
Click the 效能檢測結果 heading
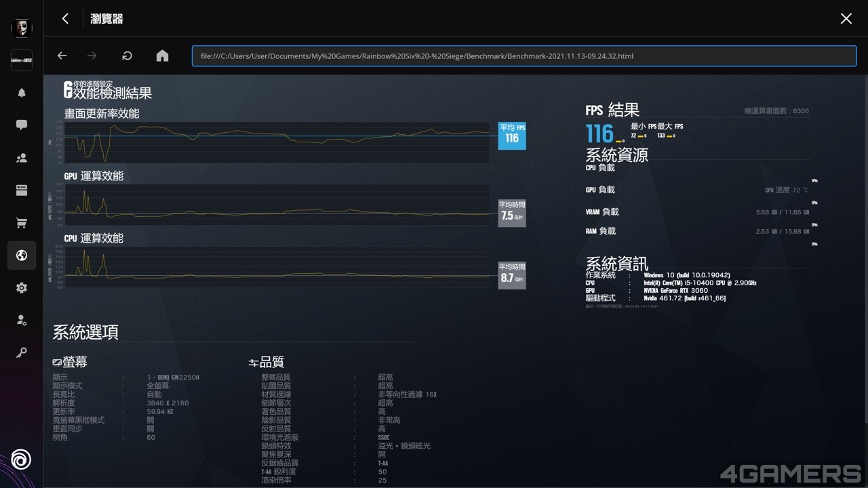(x=113, y=94)
